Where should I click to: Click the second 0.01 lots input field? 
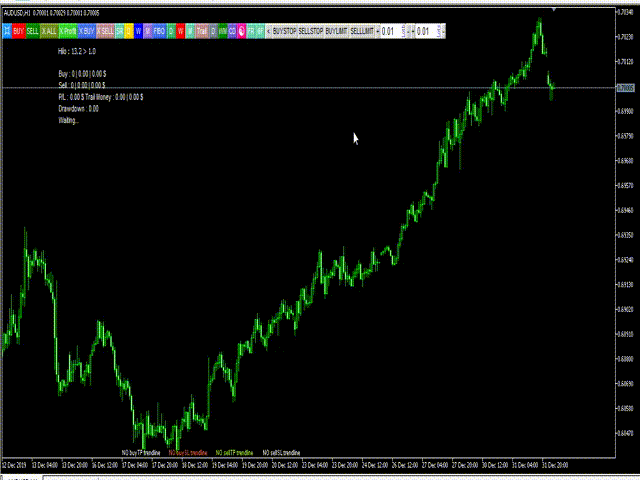[428, 31]
